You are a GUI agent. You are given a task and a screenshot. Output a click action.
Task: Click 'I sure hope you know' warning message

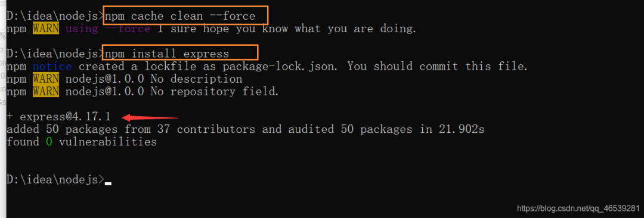coord(222,29)
